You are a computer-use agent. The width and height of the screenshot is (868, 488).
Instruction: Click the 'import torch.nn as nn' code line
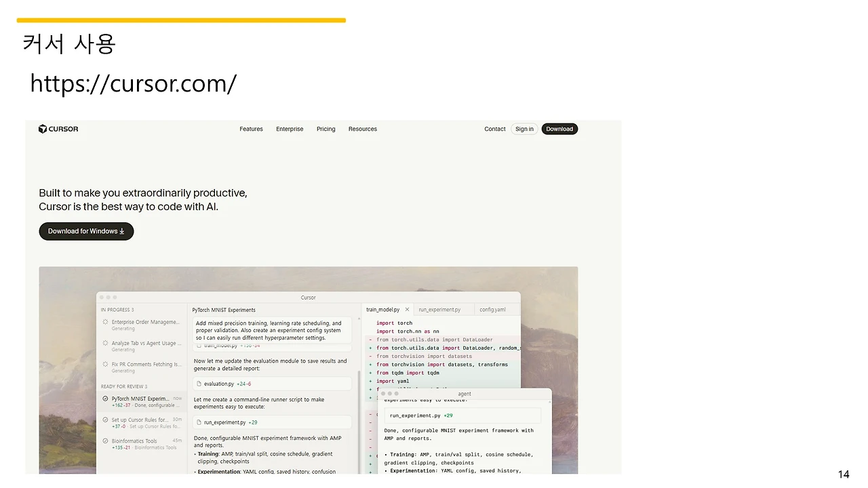click(408, 331)
